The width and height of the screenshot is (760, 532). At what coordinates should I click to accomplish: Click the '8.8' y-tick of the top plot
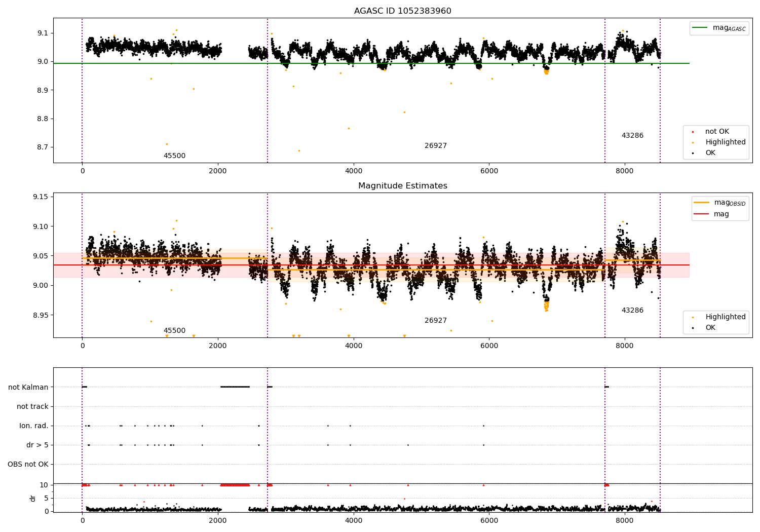[43, 119]
